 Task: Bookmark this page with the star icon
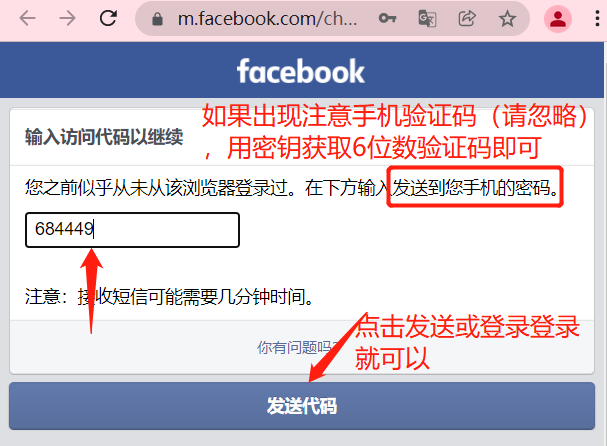point(507,19)
